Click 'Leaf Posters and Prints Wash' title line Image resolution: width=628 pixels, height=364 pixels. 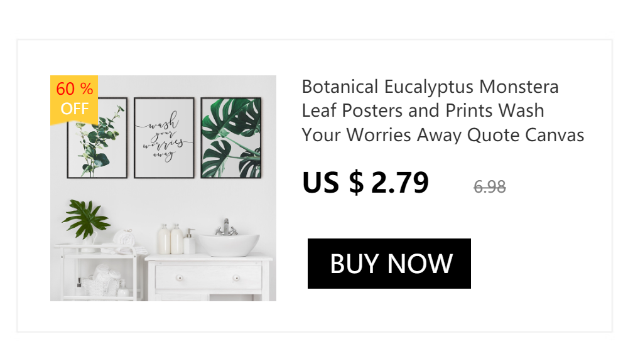click(423, 111)
